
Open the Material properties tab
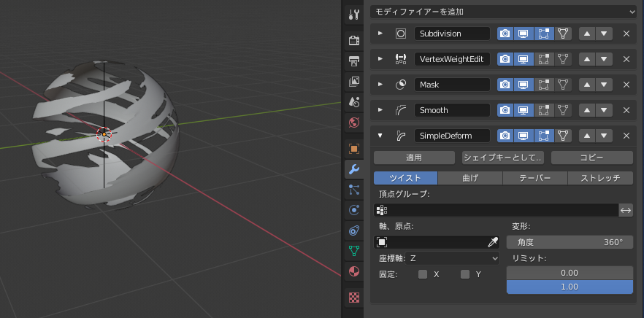tap(353, 271)
